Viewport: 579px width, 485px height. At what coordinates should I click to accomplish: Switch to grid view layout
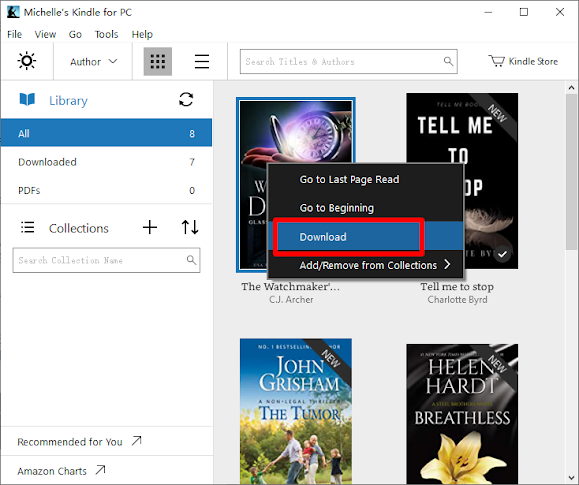tap(158, 61)
